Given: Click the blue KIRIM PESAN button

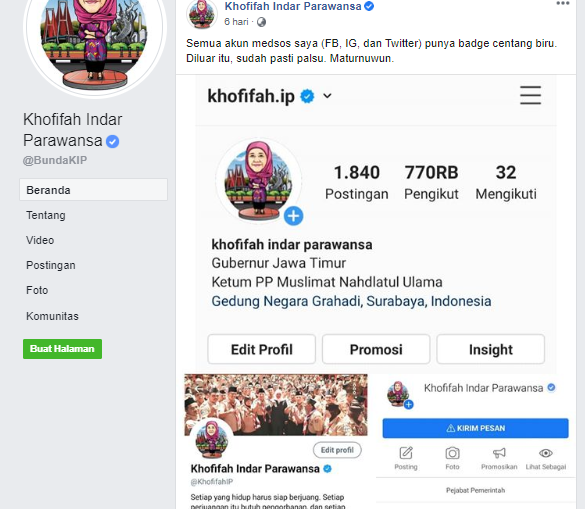Looking at the screenshot, I should [x=475, y=428].
